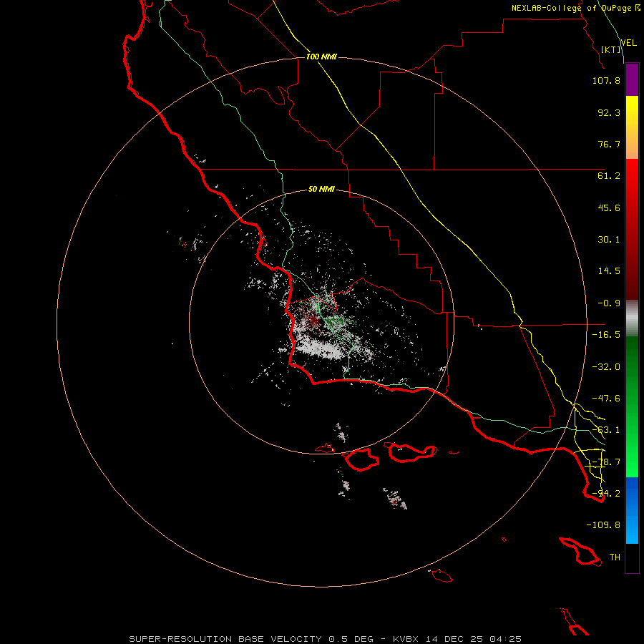Click the 100 NMI range ring label
644x644 pixels.
click(x=321, y=57)
